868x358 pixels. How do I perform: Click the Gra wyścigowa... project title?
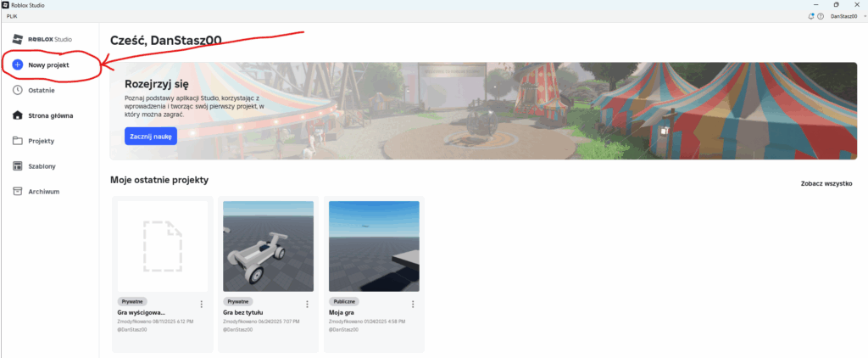pos(142,312)
